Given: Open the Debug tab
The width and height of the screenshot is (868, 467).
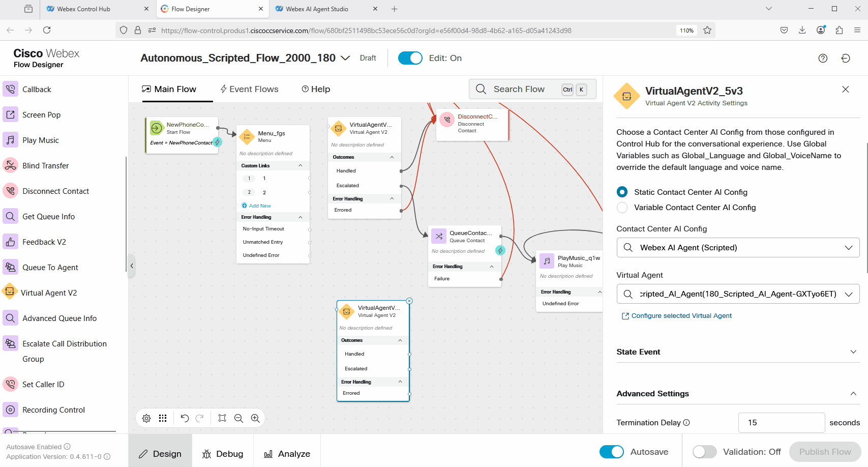Looking at the screenshot, I should pyautogui.click(x=223, y=454).
